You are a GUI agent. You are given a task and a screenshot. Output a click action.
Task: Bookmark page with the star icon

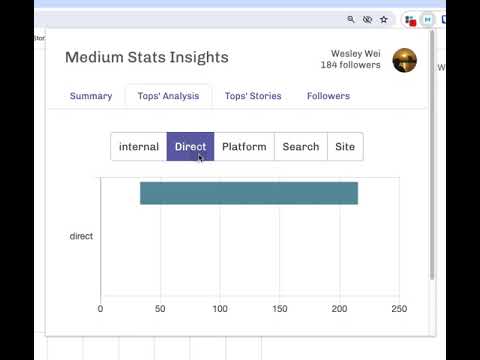[384, 19]
